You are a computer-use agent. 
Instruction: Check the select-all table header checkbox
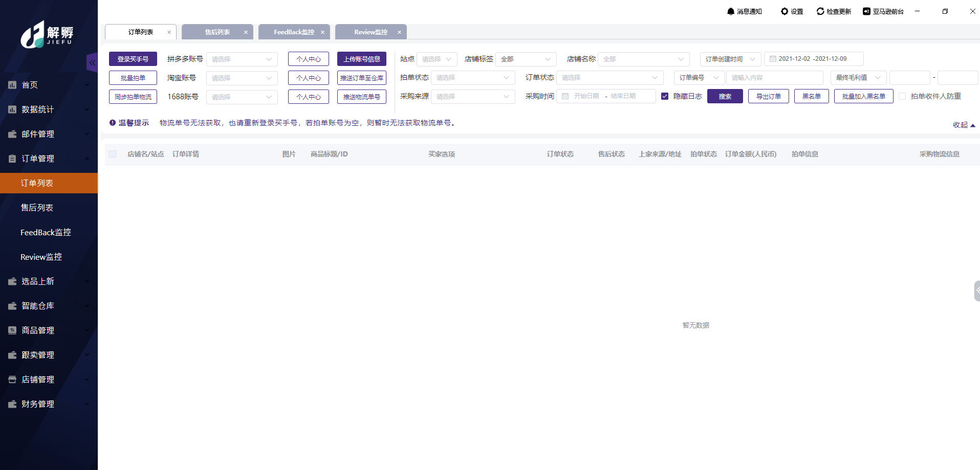pyautogui.click(x=113, y=154)
